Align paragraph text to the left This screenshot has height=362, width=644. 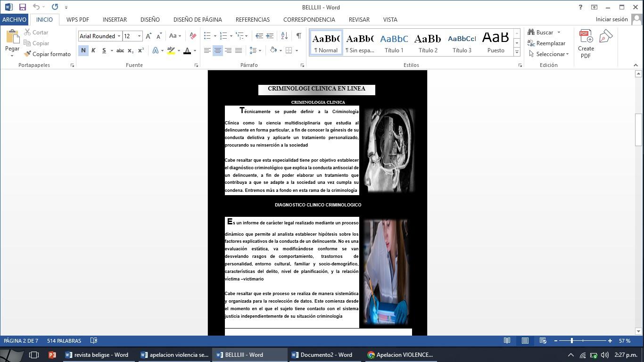pos(207,50)
